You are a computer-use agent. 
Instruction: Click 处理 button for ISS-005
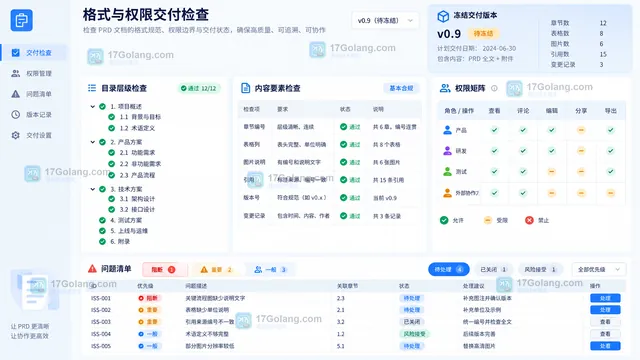[605, 346]
